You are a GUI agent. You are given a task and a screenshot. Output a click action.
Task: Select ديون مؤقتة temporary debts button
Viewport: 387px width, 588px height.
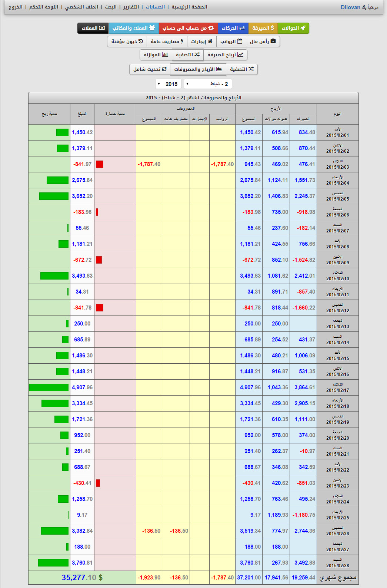(127, 42)
